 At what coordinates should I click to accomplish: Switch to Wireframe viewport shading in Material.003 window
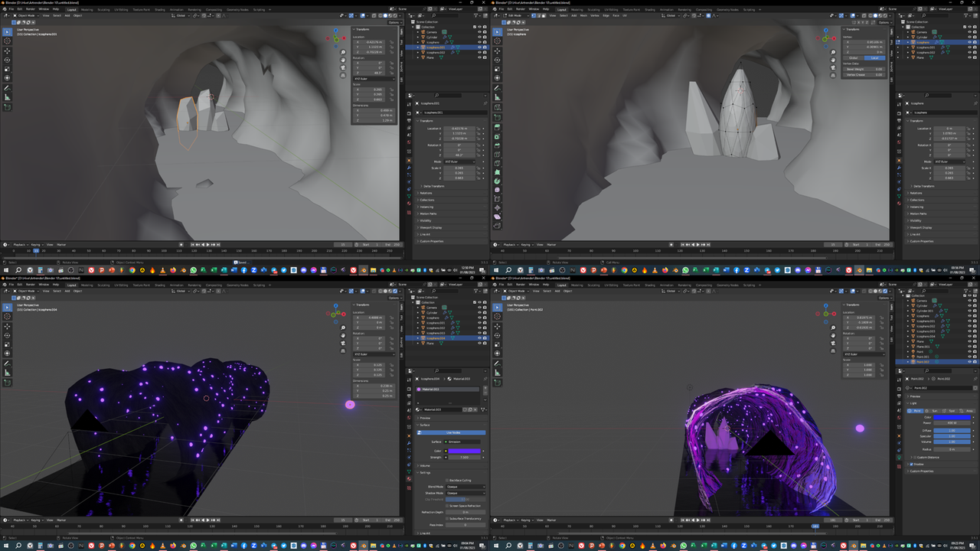click(x=381, y=291)
